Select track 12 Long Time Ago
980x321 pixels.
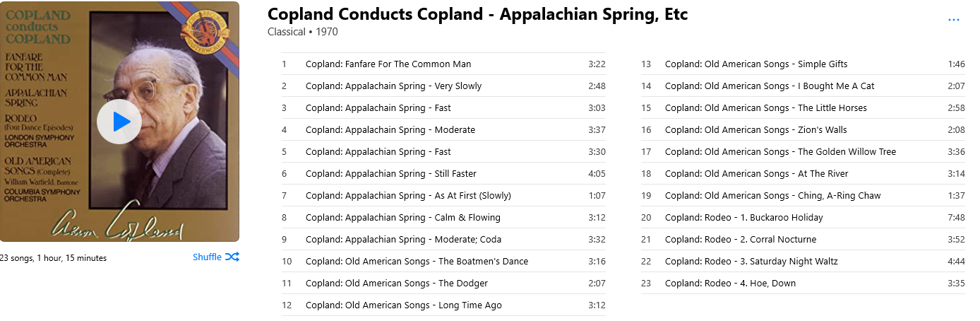tap(443, 305)
